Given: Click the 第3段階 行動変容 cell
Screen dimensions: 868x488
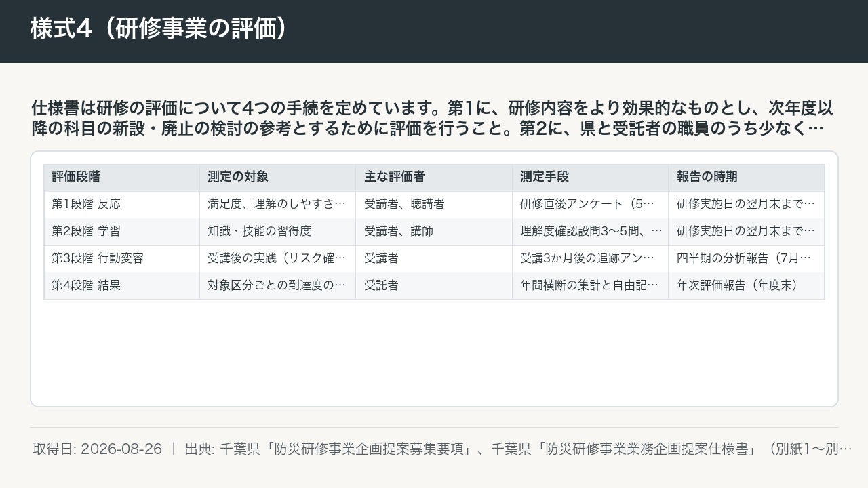Looking at the screenshot, I should click(122, 259).
